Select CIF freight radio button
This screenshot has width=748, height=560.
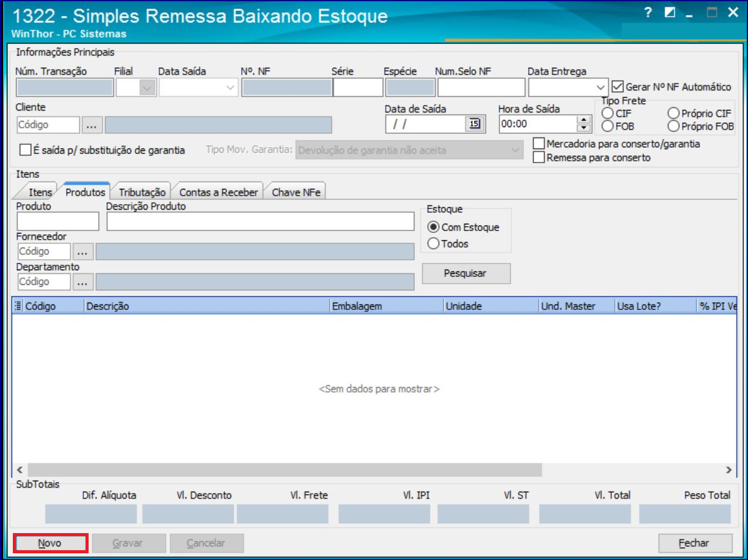coord(607,114)
